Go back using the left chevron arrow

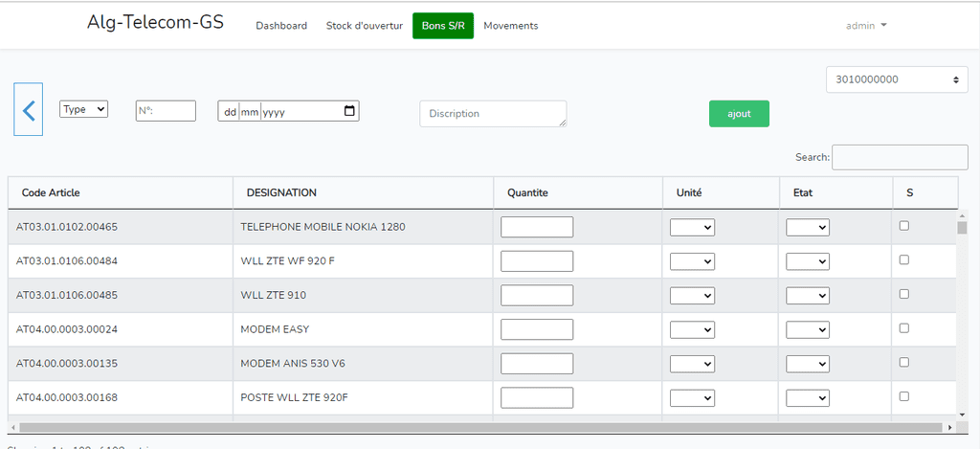pyautogui.click(x=28, y=109)
